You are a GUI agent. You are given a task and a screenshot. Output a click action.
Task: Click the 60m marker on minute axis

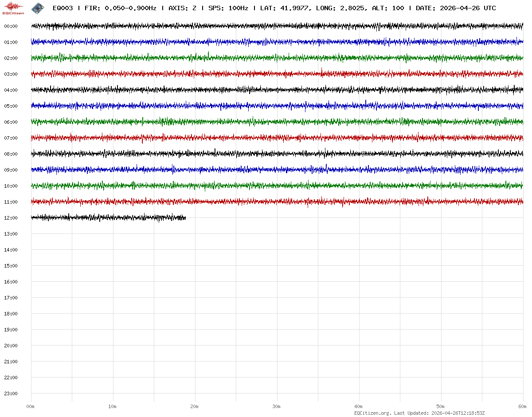tap(523, 406)
